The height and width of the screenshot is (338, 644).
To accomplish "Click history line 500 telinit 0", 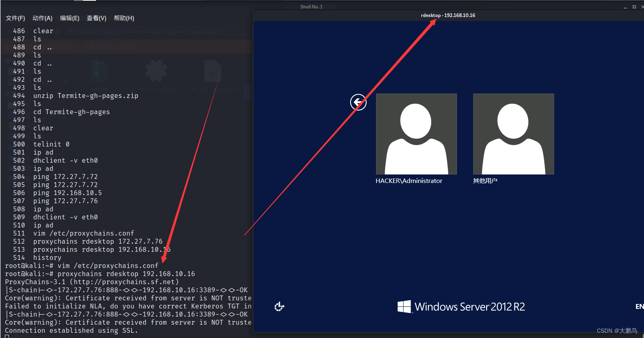I will click(x=41, y=145).
